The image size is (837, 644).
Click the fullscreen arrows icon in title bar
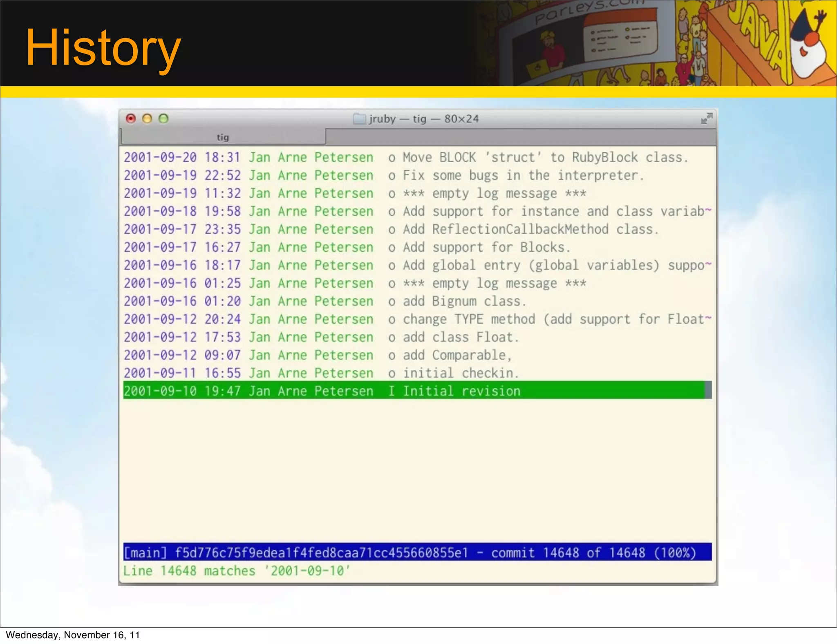pos(706,119)
